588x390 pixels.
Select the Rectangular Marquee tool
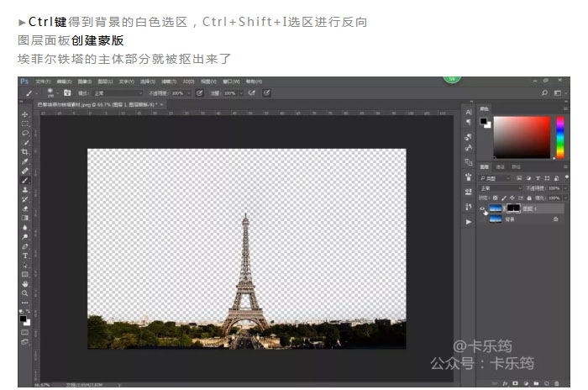(25, 124)
